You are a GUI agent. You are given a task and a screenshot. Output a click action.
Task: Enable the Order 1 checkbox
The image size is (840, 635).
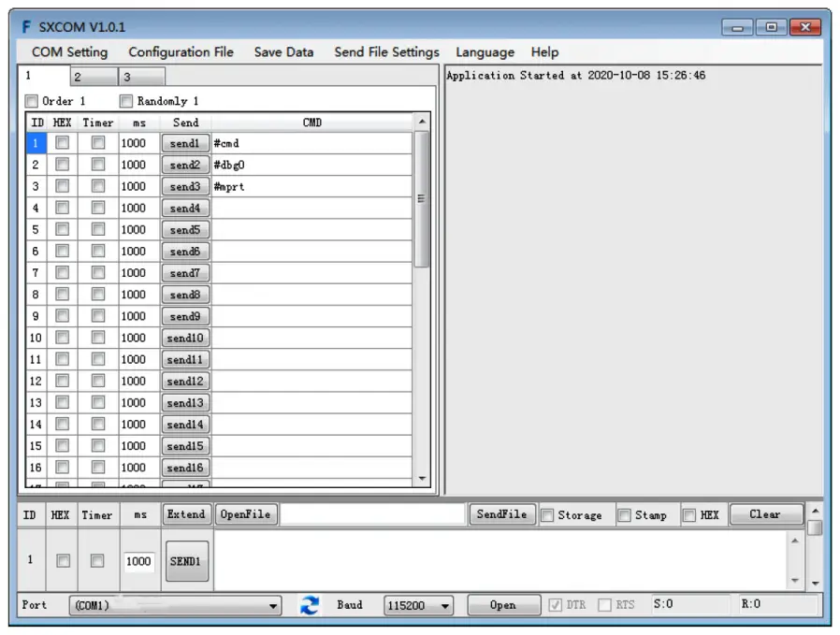(32, 101)
